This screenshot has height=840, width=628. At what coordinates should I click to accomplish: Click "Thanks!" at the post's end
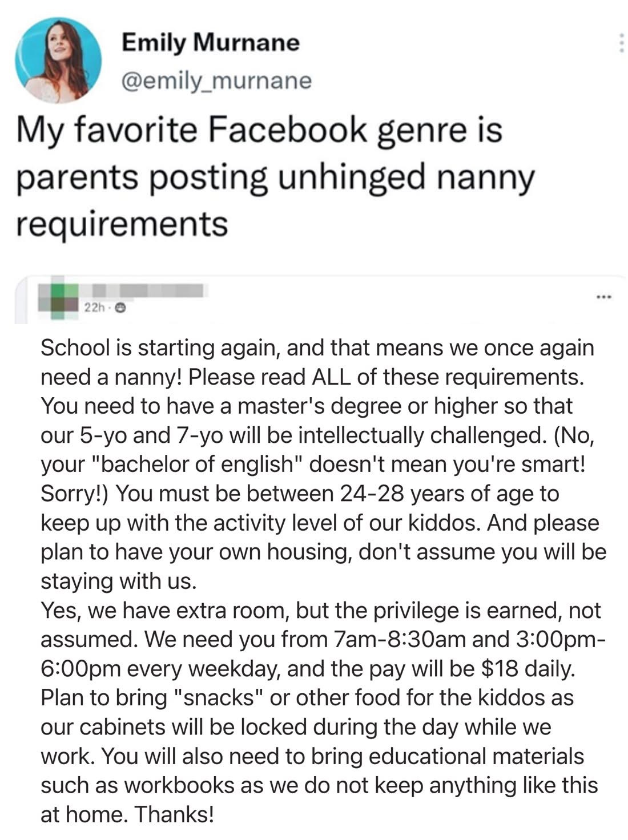click(x=173, y=814)
